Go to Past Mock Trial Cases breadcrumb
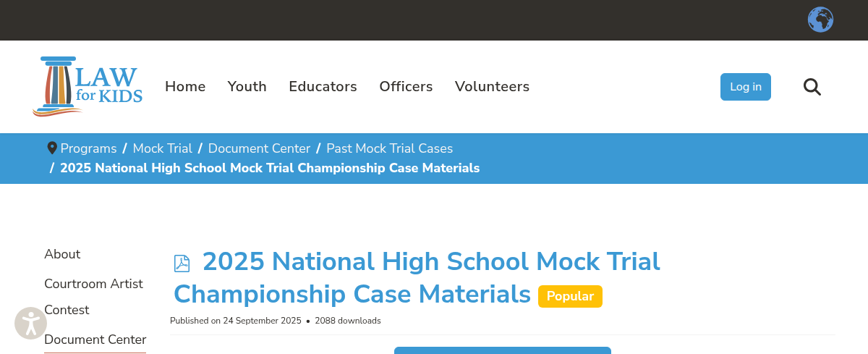This screenshot has width=868, height=354. tap(389, 148)
